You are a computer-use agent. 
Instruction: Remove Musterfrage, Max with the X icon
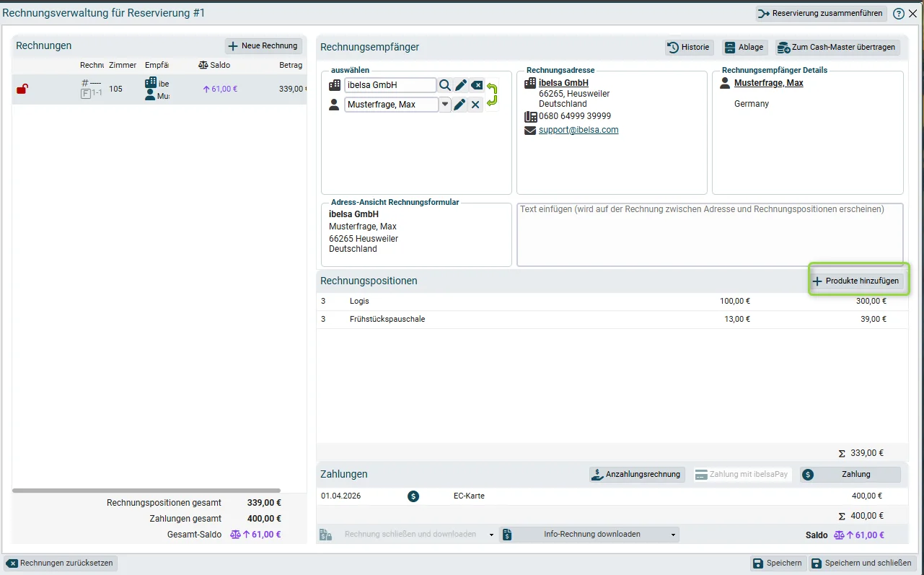coord(475,105)
